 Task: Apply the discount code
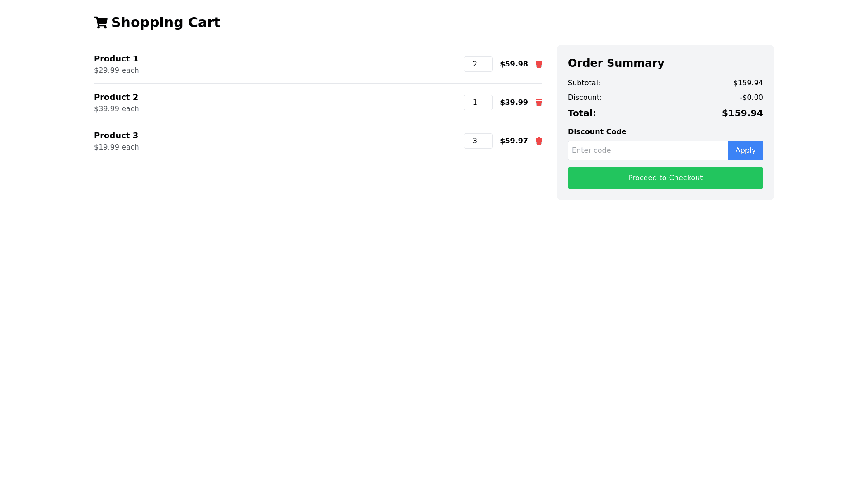[x=745, y=150]
